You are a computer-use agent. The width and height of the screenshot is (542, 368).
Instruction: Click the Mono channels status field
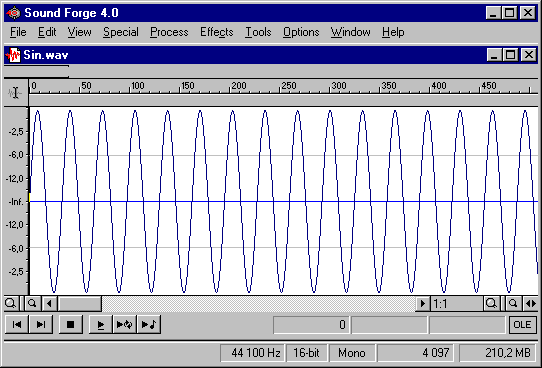click(352, 353)
